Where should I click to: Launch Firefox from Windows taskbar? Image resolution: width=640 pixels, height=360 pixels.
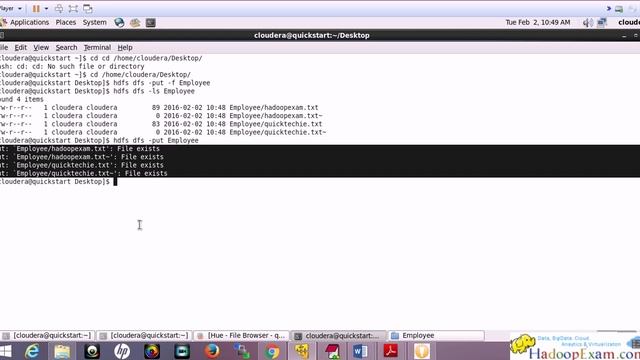coord(212,351)
